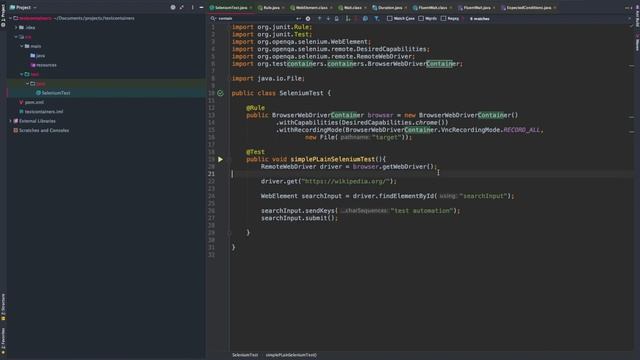Close the Rule.java editor tab
Image resolution: width=640 pixels, height=360 pixels.
[x=283, y=8]
